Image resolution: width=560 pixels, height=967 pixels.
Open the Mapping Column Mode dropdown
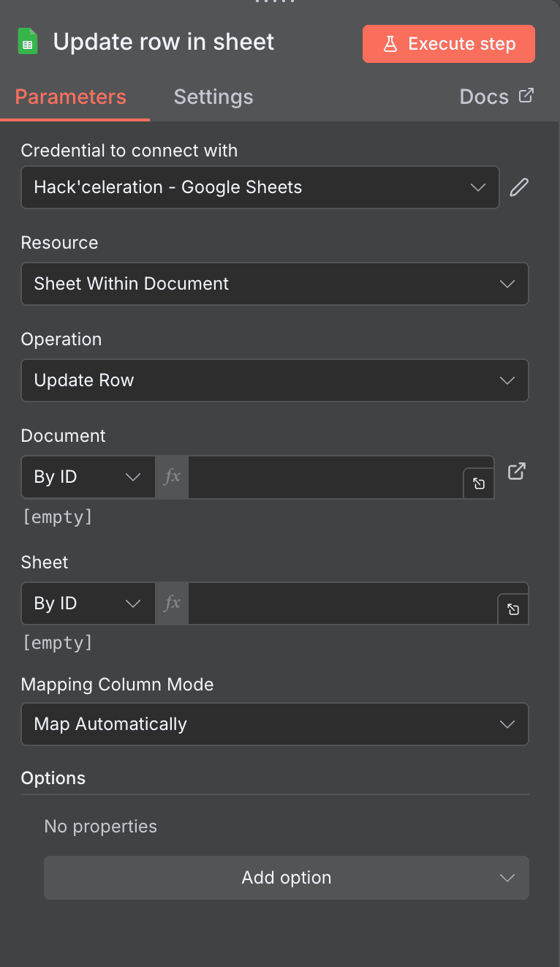(x=275, y=724)
